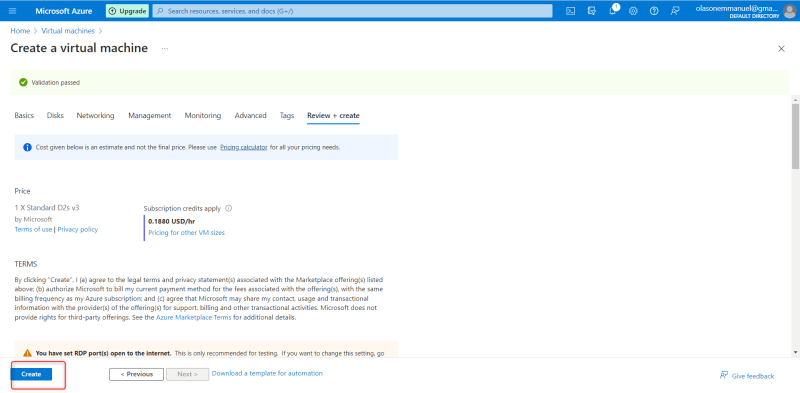Open the Directories and subscriptions filter icon
Image resolution: width=800 pixels, height=393 pixels.
click(592, 11)
